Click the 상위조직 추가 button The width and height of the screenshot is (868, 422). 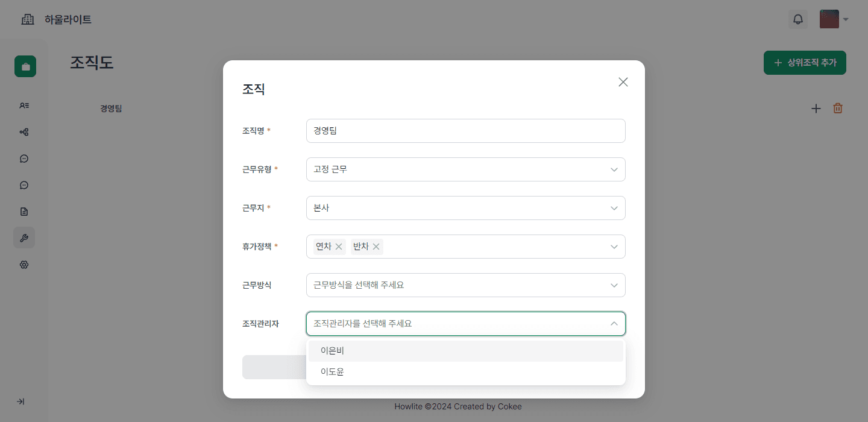click(805, 63)
